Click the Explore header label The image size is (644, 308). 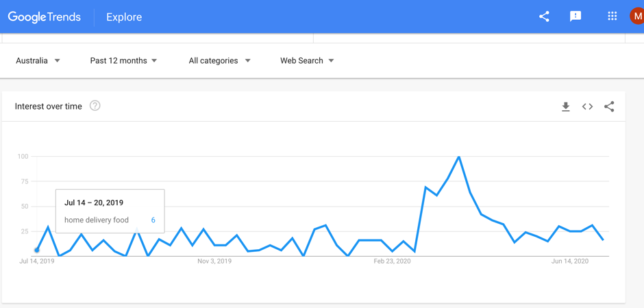[x=124, y=17]
